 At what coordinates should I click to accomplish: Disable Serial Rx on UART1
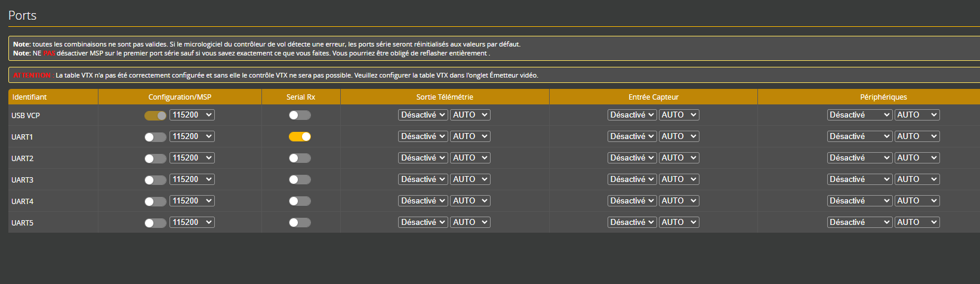click(300, 137)
